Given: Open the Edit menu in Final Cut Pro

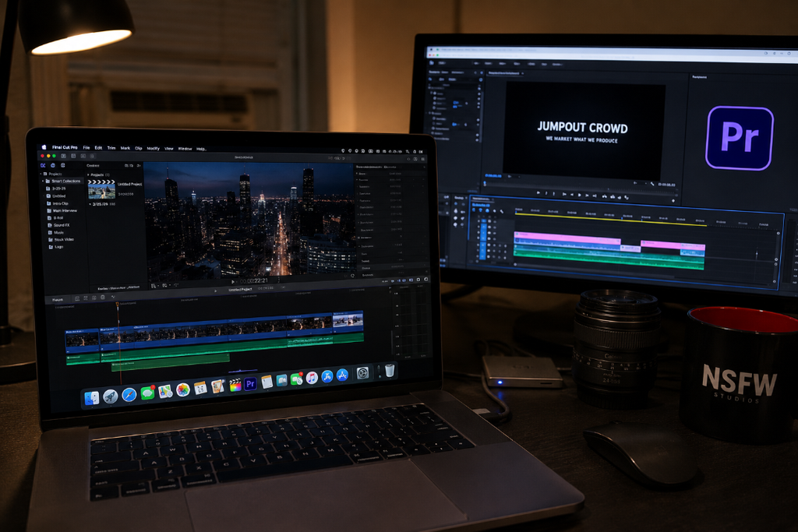Looking at the screenshot, I should point(98,148).
